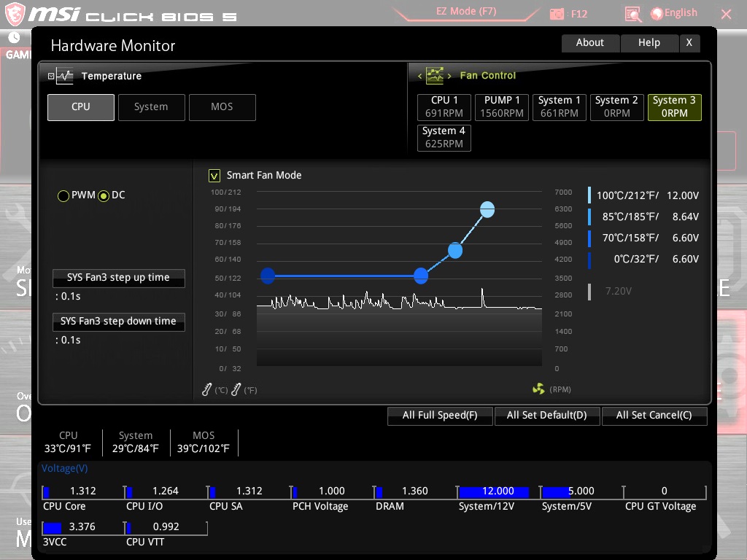Screen dimensions: 747x560
Task: Click the CPU I/O 1.264 voltage bar
Action: coord(166,492)
